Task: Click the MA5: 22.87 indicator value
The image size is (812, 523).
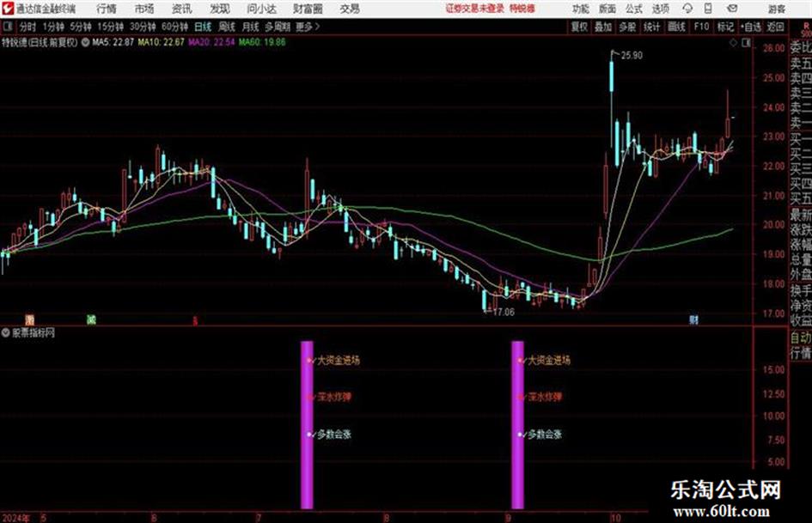Action: coord(113,42)
